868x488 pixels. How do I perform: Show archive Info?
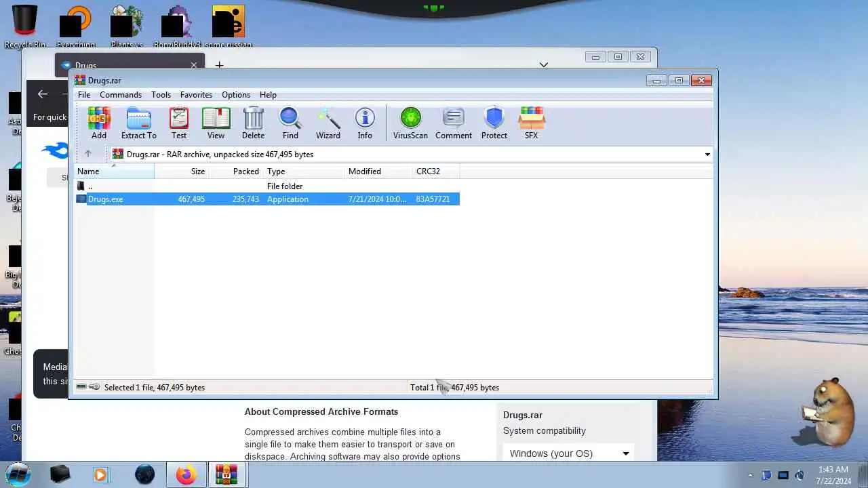(365, 123)
